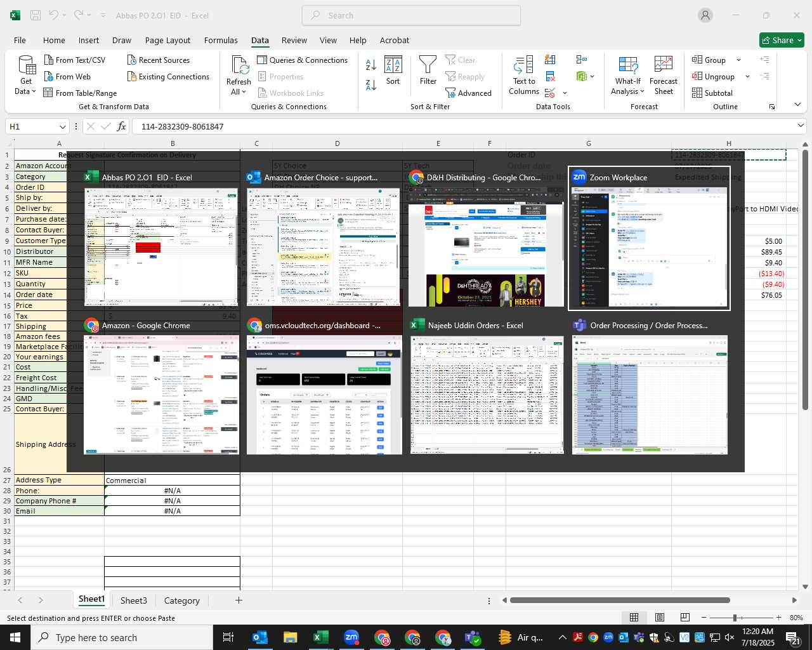This screenshot has height=650, width=812.
Task: Zoom out with the minus button
Action: [x=704, y=618]
